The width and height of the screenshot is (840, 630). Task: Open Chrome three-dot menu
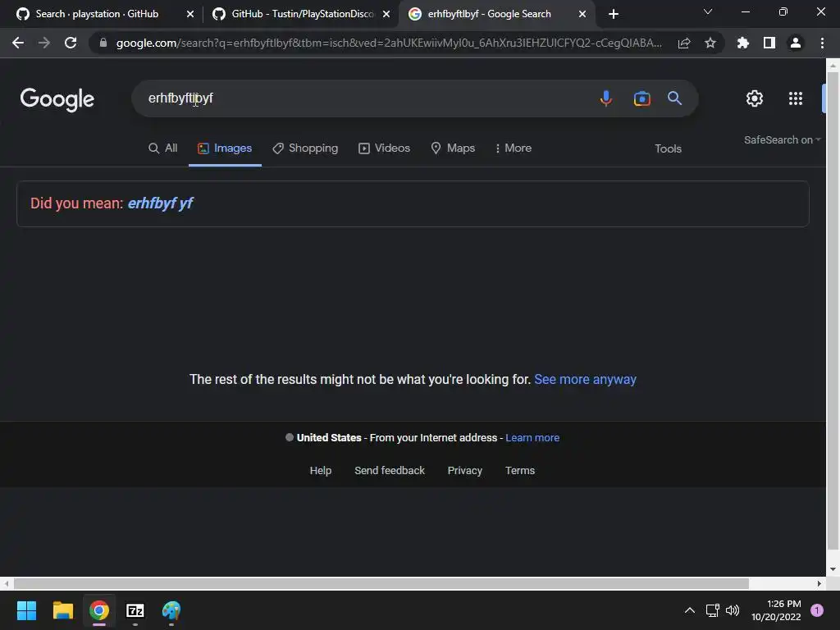pos(822,43)
